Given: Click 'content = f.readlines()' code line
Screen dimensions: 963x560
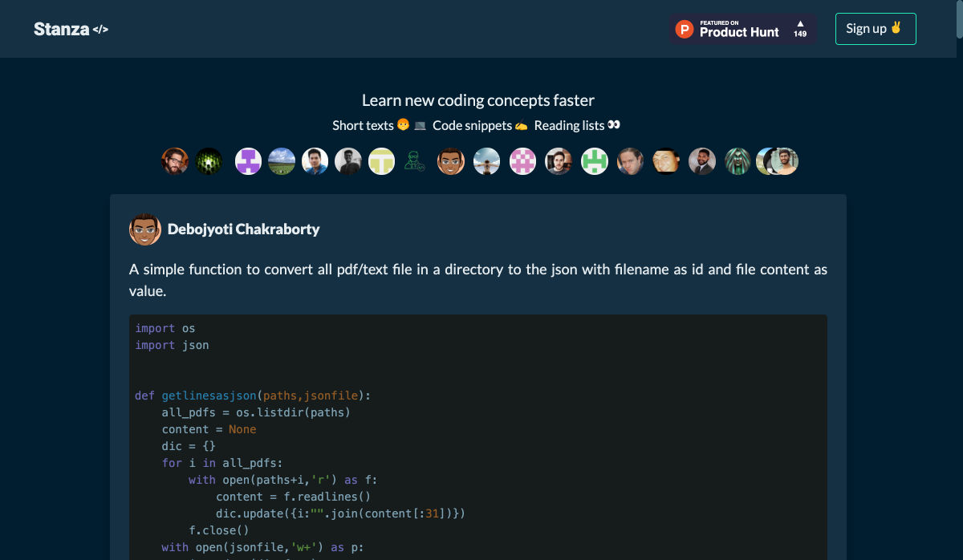Looking at the screenshot, I should 293,497.
